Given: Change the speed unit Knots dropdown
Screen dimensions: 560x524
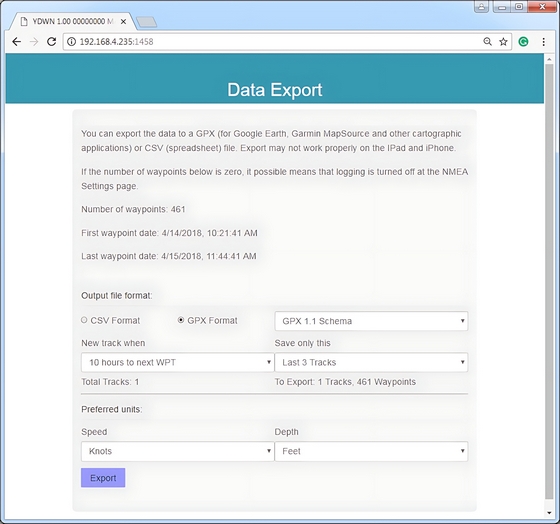Looking at the screenshot, I should click(178, 451).
